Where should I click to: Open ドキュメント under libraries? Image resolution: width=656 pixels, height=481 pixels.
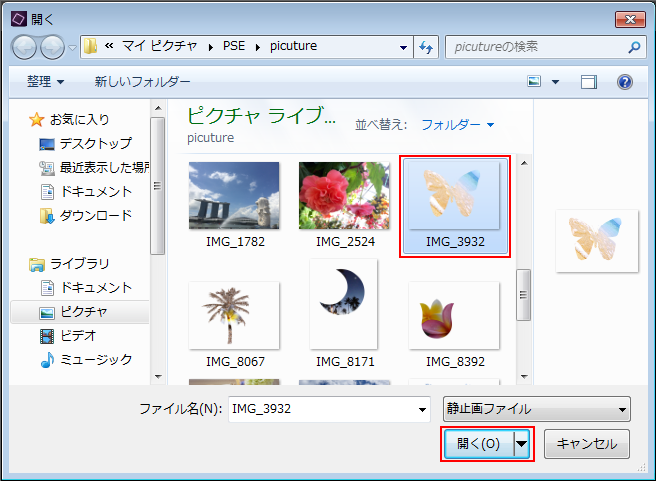96,287
